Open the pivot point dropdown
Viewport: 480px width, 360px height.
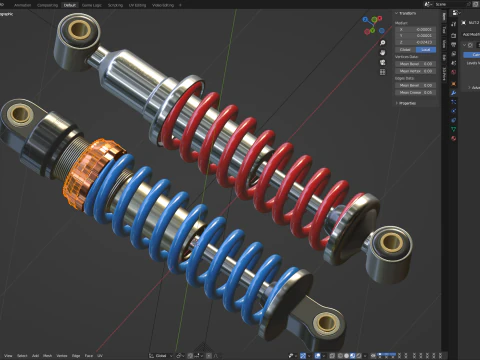tap(180, 356)
